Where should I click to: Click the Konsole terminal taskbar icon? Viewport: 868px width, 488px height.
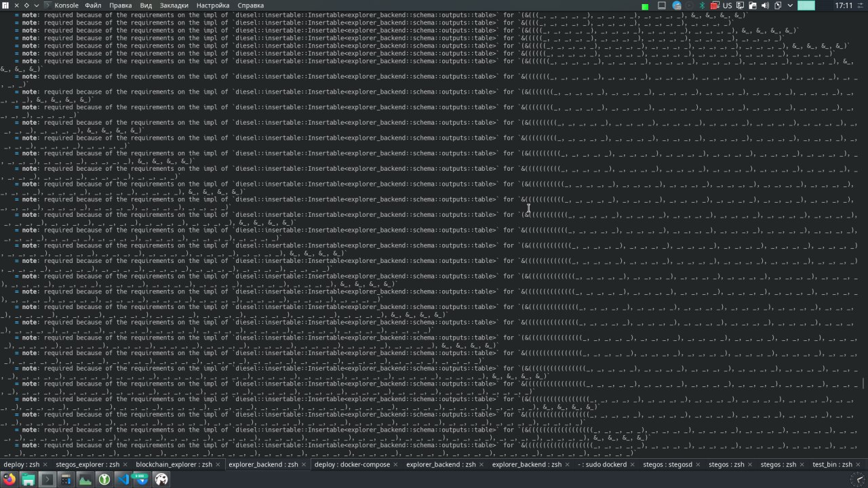[x=47, y=479]
